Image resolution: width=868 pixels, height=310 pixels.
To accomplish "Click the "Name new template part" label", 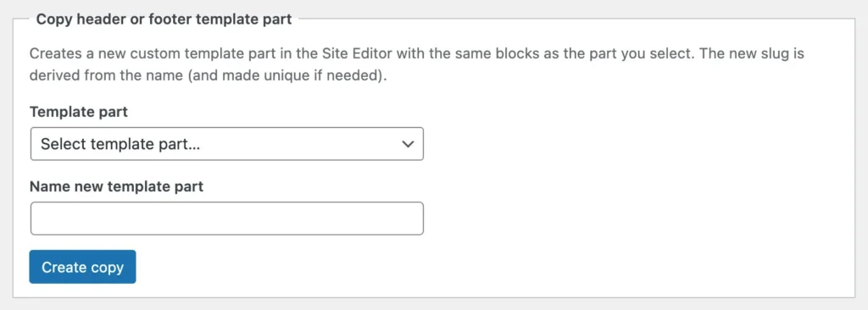I will pos(117,186).
